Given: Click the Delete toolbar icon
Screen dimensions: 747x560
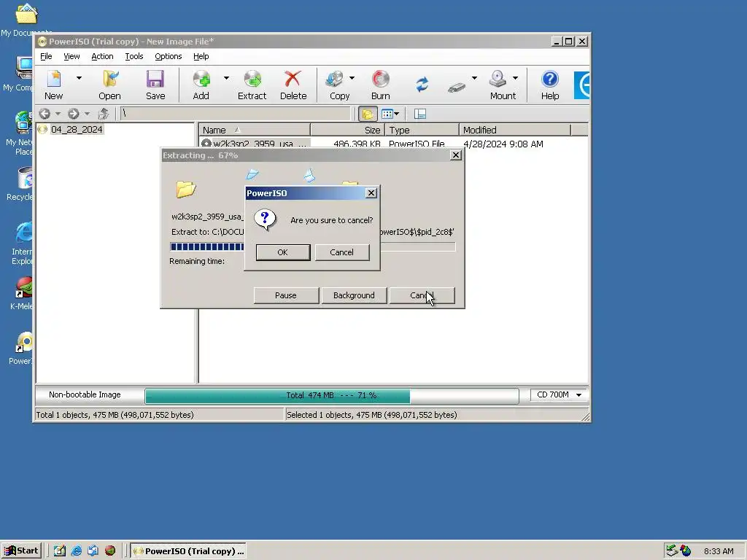Looking at the screenshot, I should tap(293, 85).
